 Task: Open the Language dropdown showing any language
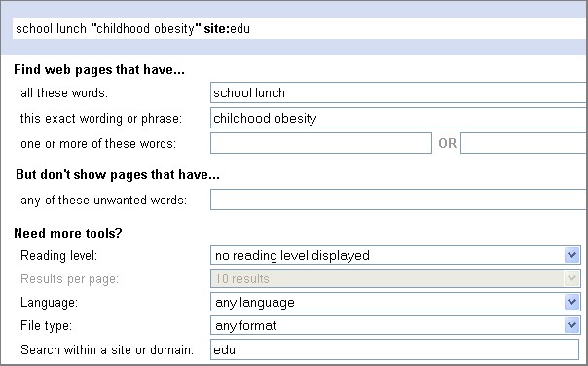pyautogui.click(x=395, y=302)
